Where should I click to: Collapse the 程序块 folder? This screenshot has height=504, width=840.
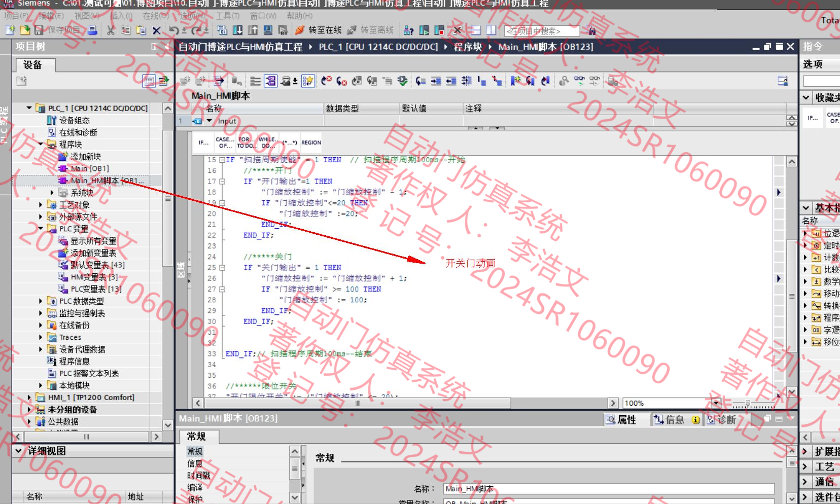[41, 145]
